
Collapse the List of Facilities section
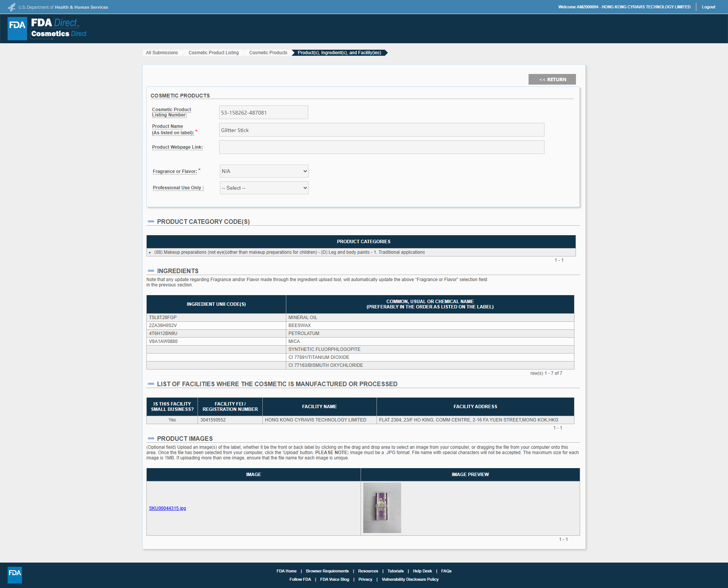click(x=151, y=384)
